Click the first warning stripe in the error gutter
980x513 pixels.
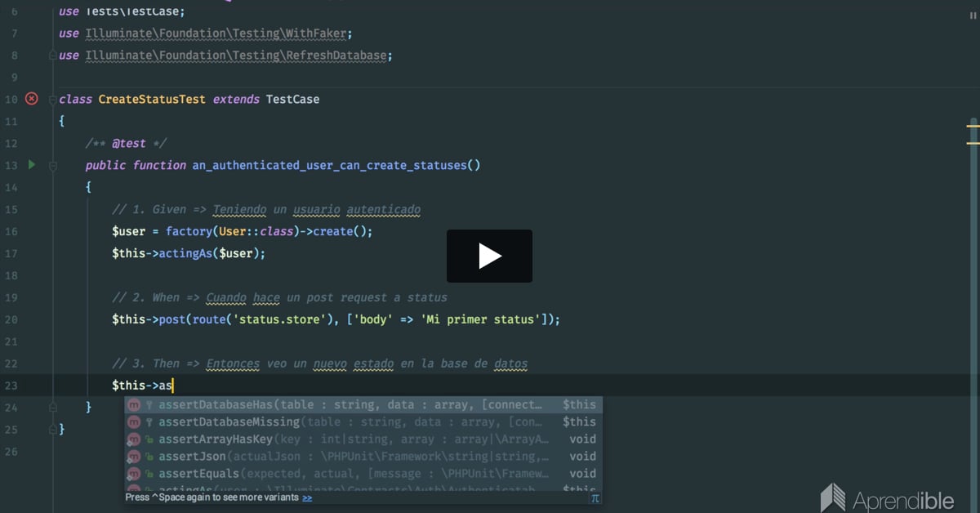(x=973, y=127)
